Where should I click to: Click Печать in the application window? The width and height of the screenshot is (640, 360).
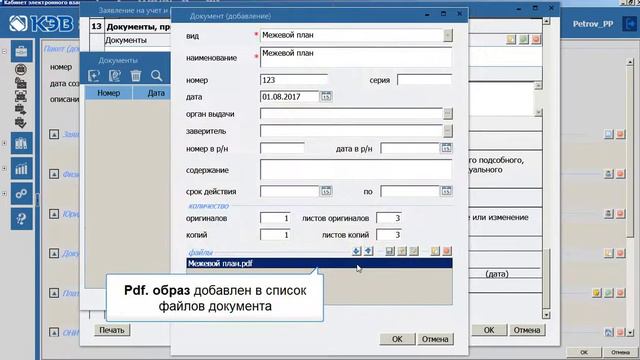click(112, 330)
